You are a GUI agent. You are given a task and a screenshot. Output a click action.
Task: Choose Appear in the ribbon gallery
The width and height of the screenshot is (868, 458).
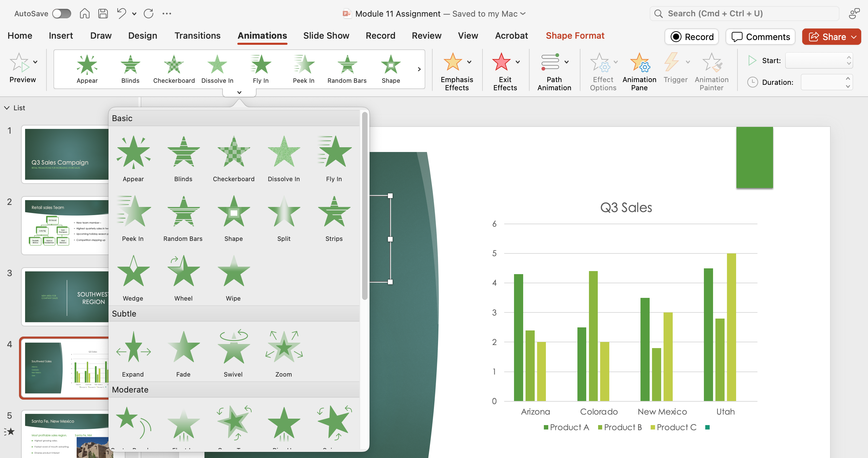tap(87, 69)
